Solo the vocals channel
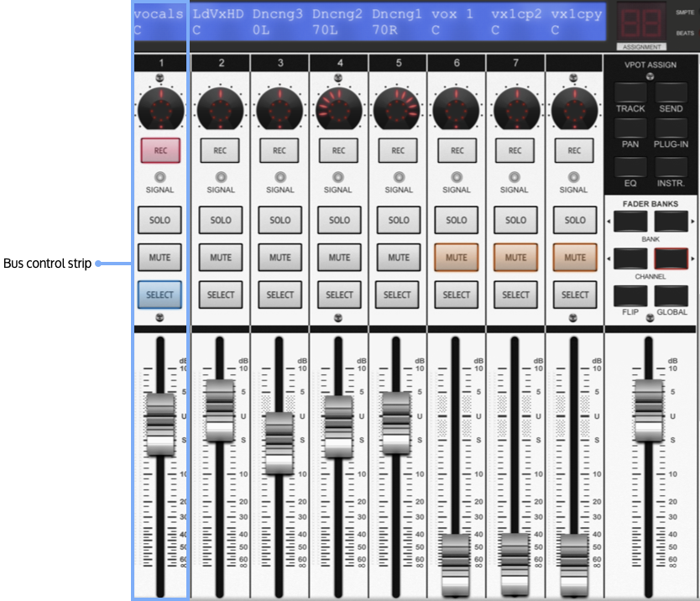700x601 pixels. coord(159,220)
